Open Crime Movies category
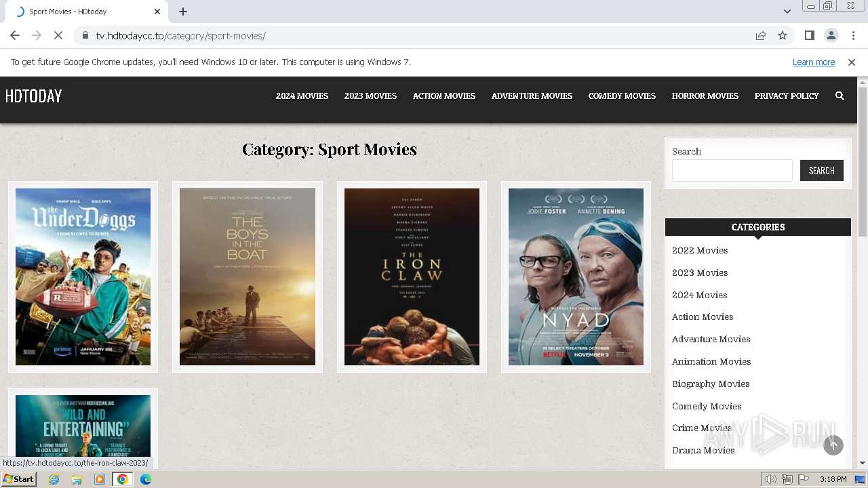 [x=701, y=428]
